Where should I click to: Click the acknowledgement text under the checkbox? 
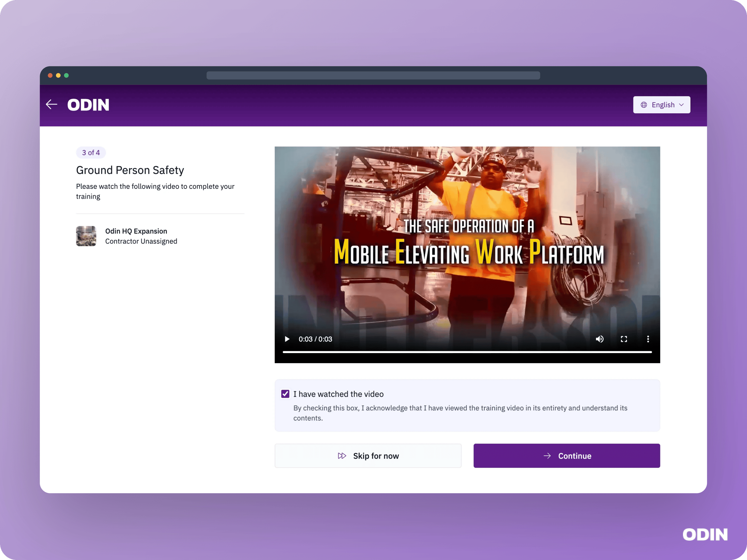[460, 413]
